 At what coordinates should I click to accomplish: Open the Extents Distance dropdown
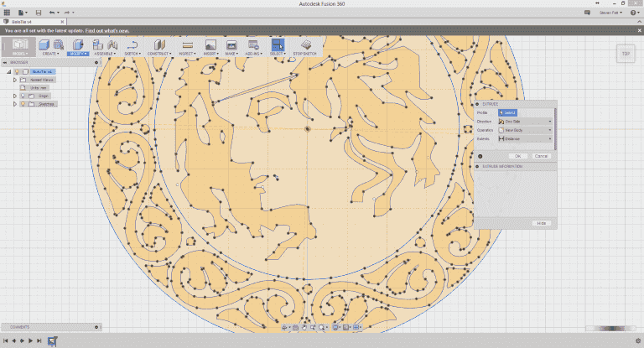tap(525, 139)
